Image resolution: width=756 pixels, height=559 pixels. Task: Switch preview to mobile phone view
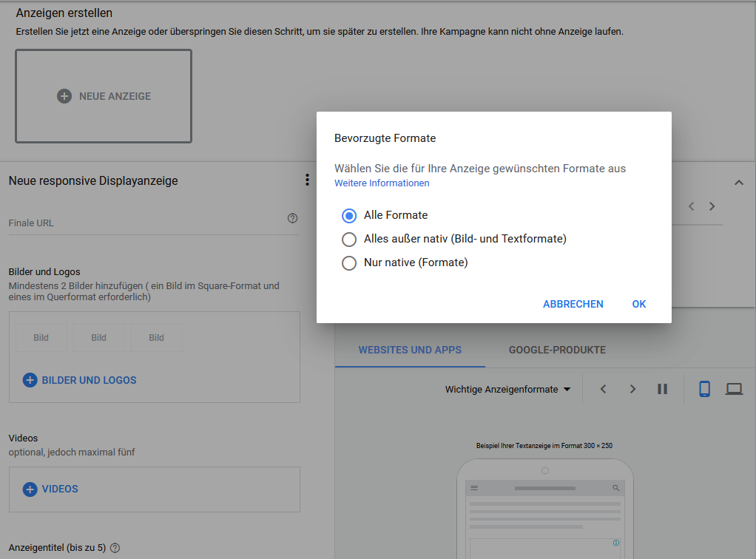click(704, 389)
